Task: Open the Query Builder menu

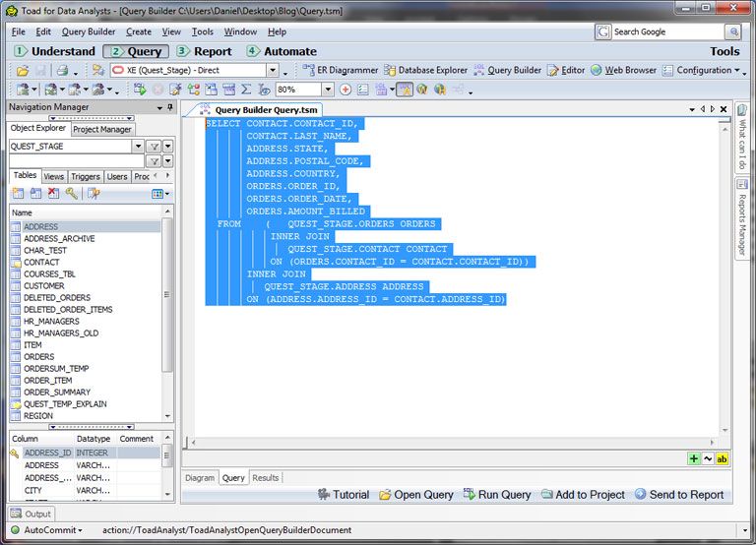Action: pyautogui.click(x=89, y=31)
